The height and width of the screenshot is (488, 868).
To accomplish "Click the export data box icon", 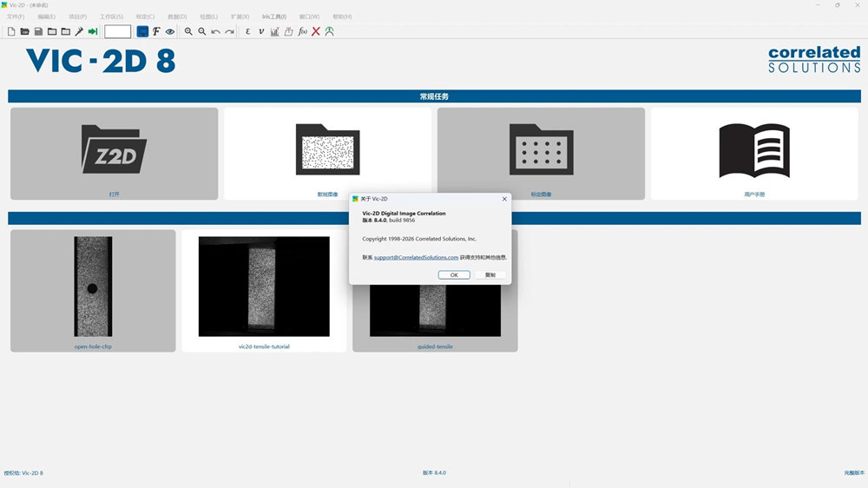I will click(x=288, y=31).
